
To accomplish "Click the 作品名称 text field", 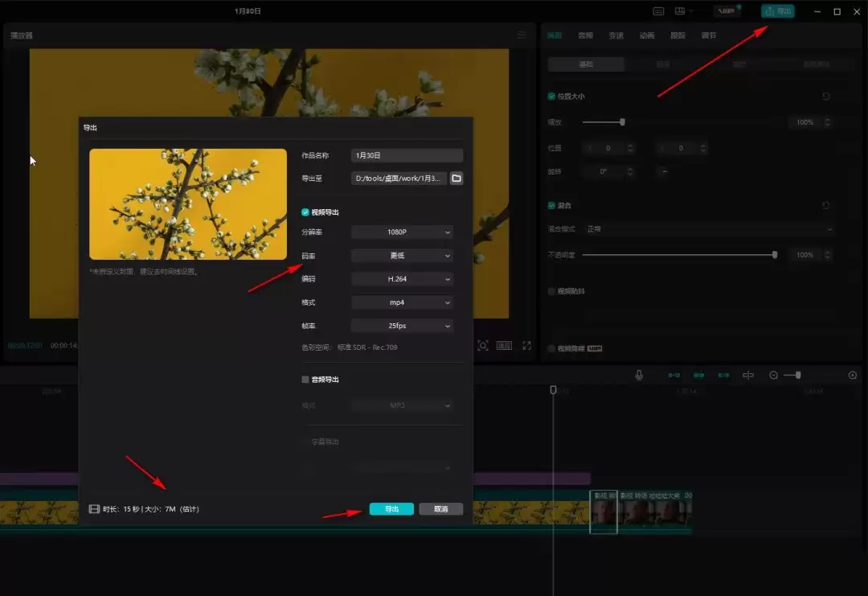I will coord(407,155).
